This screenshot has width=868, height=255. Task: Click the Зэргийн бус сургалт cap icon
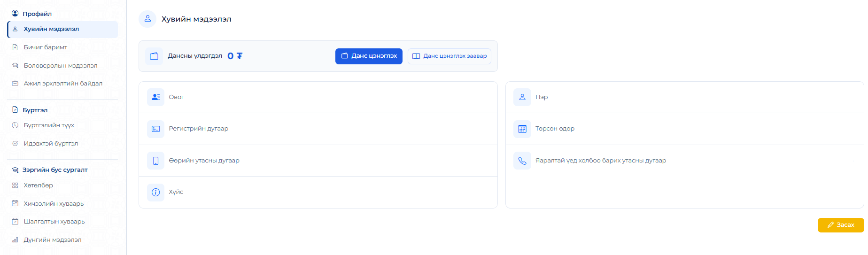[x=15, y=170]
